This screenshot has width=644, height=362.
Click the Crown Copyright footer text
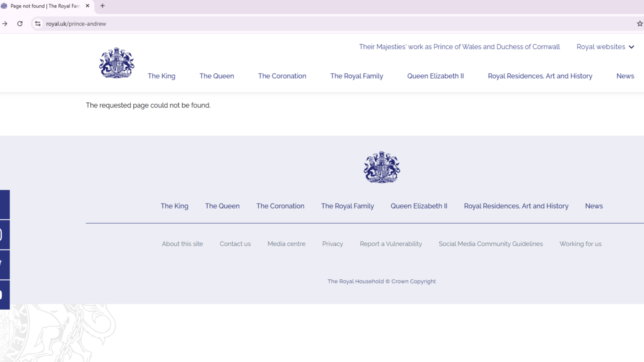(x=382, y=281)
